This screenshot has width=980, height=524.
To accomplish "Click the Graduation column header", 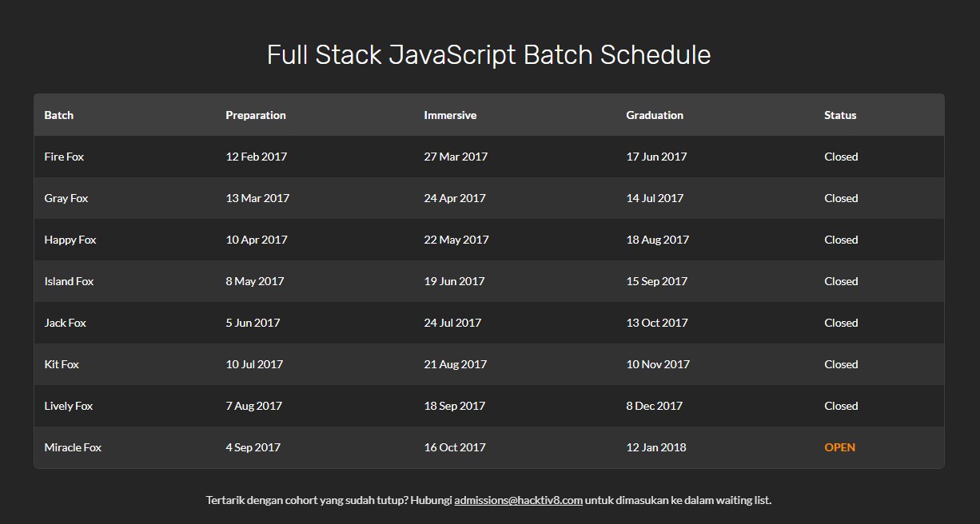I will tap(655, 115).
